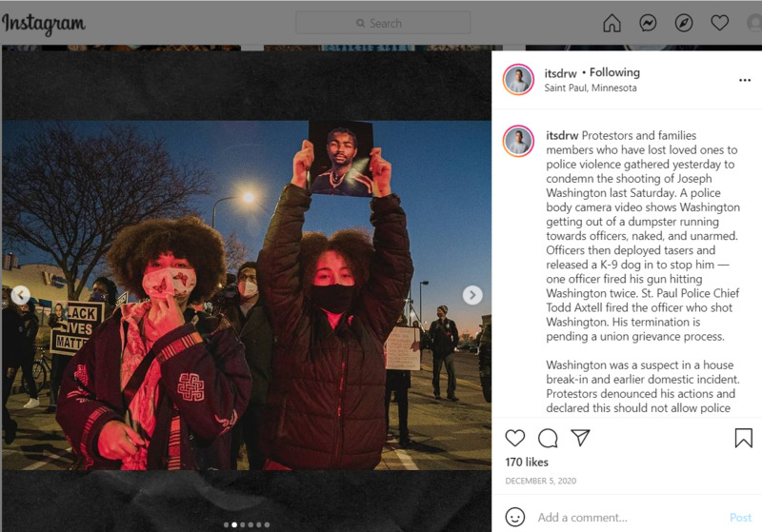Viewport: 762px width, 532px height.
Task: Open Saint Paul, Minnesota location link
Action: [x=591, y=88]
